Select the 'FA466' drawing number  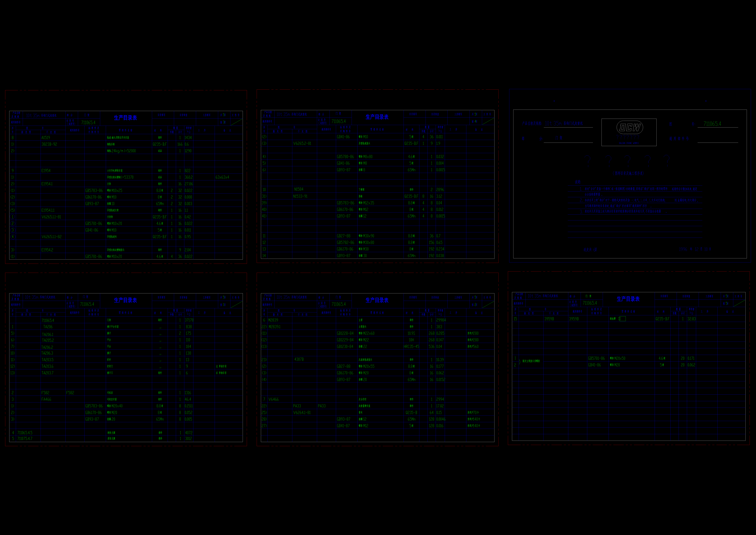46,399
